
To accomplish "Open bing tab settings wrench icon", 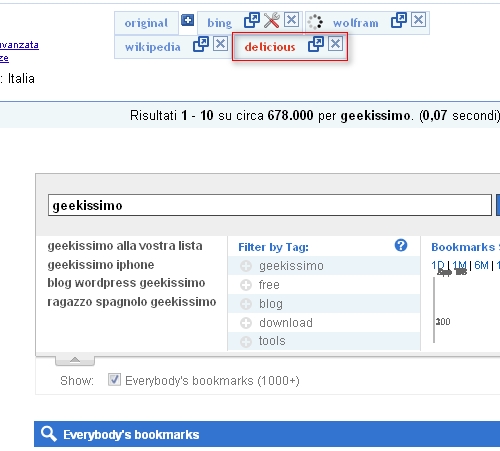I will click(272, 20).
